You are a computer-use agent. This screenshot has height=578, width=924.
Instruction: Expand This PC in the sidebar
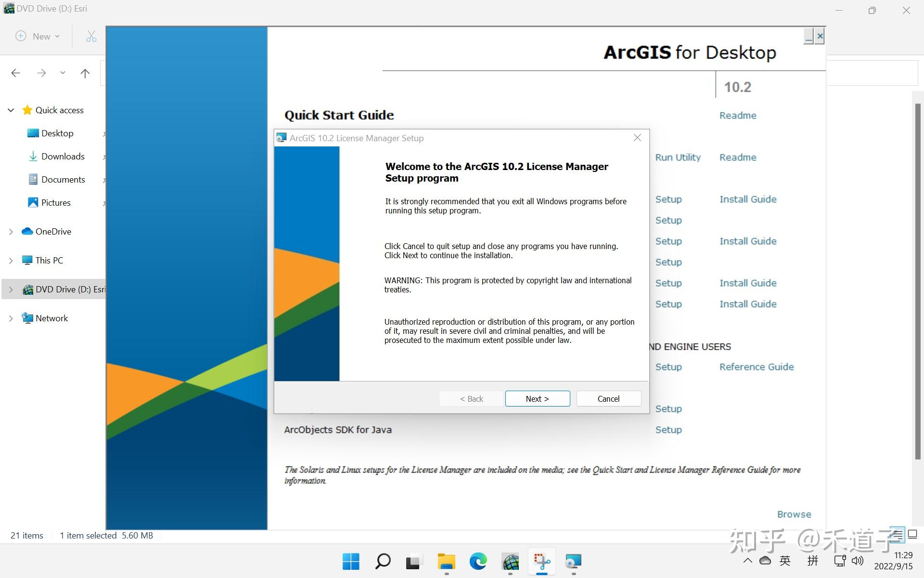click(11, 260)
